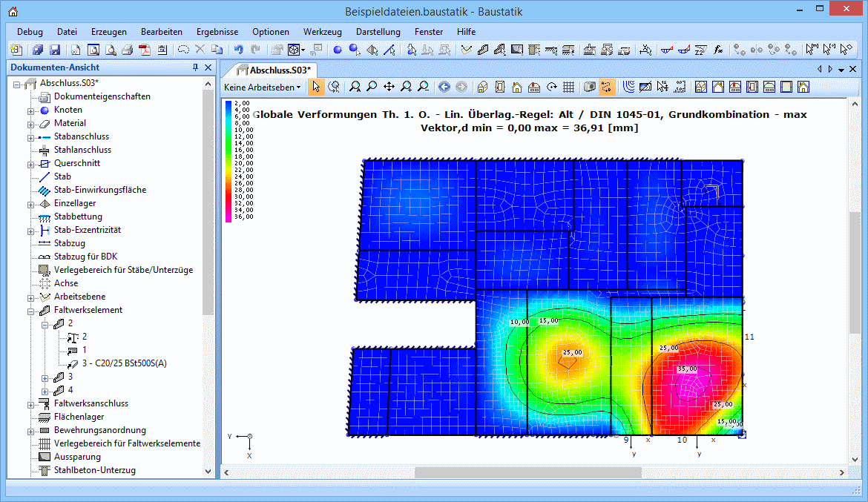Click the rotate view icon
This screenshot has width=868, height=502.
[x=551, y=87]
